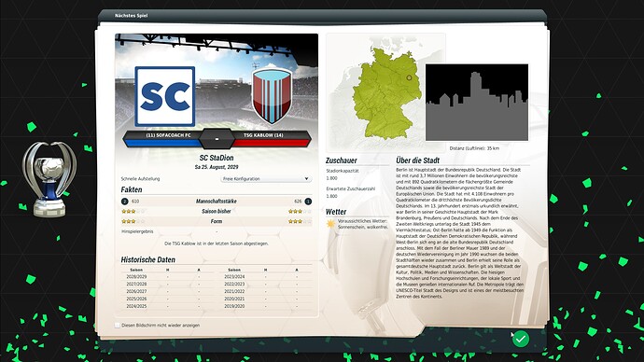This screenshot has height=362, width=644.
Task: Select the '2023/2024' season row
Action: pos(265,276)
